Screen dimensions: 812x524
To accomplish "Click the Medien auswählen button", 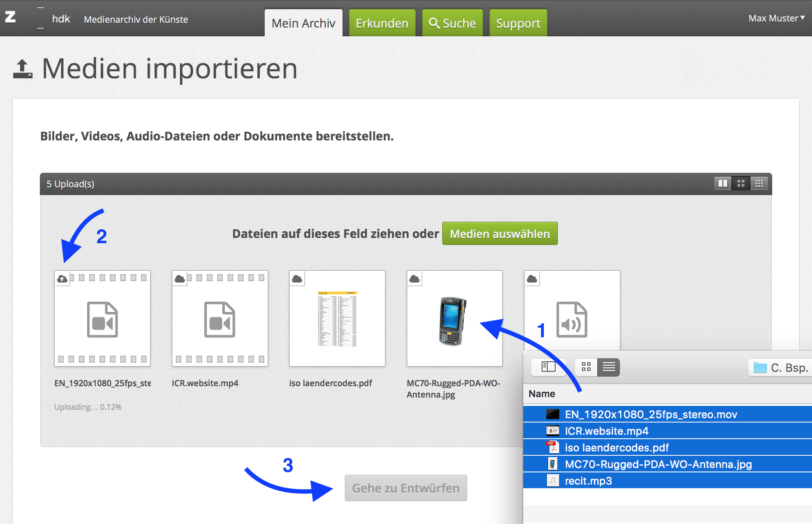I will [x=500, y=234].
